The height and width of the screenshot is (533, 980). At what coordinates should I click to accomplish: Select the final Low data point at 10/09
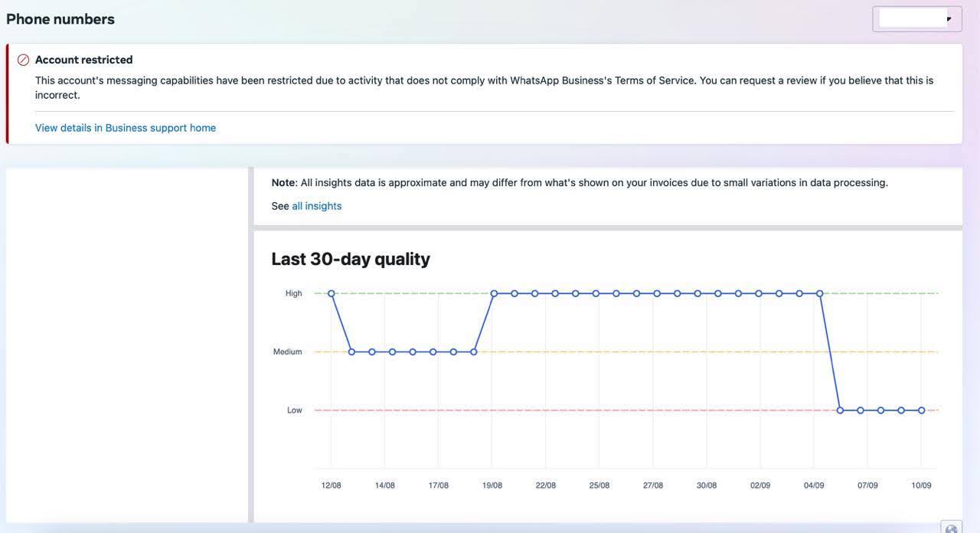tap(922, 410)
